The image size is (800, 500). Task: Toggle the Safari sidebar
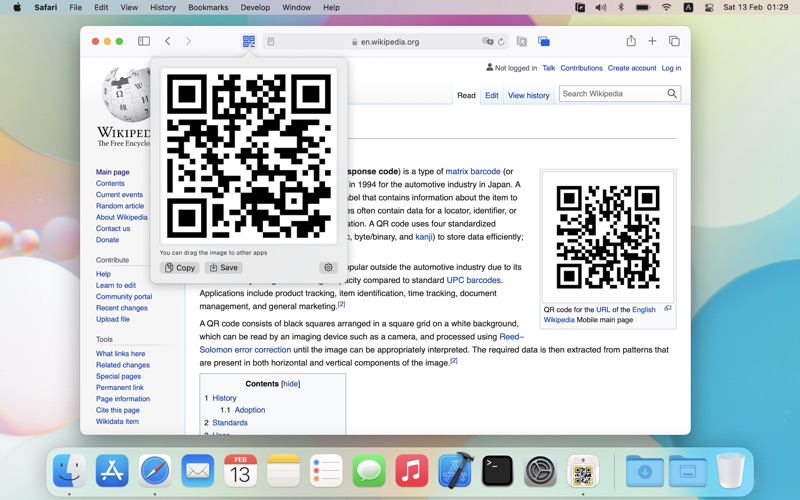coord(144,41)
